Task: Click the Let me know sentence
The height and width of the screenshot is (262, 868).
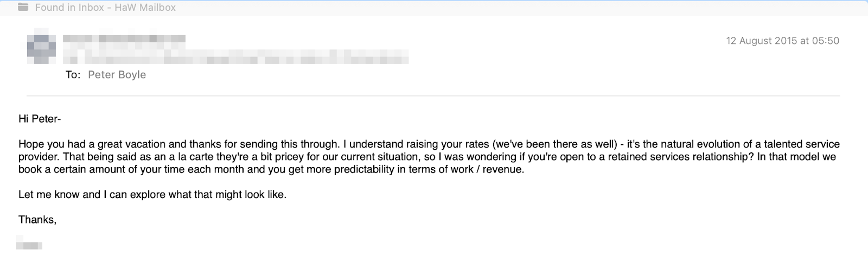Action: [152, 194]
